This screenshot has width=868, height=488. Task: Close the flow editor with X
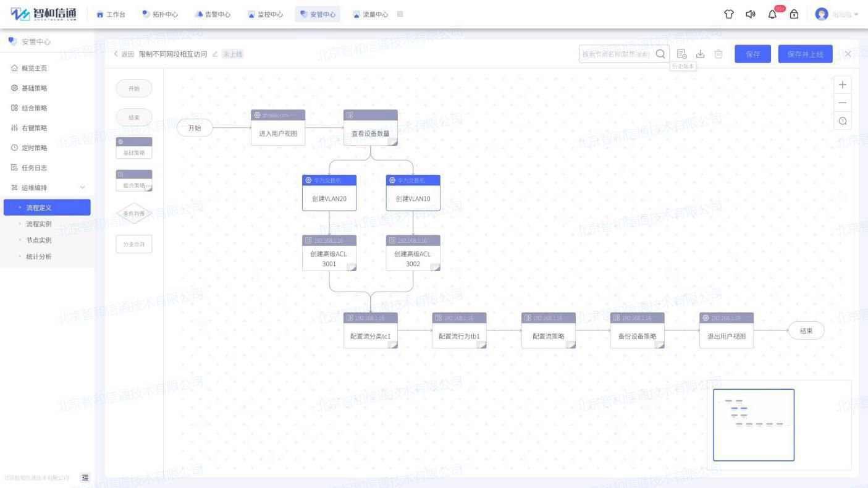tap(848, 54)
